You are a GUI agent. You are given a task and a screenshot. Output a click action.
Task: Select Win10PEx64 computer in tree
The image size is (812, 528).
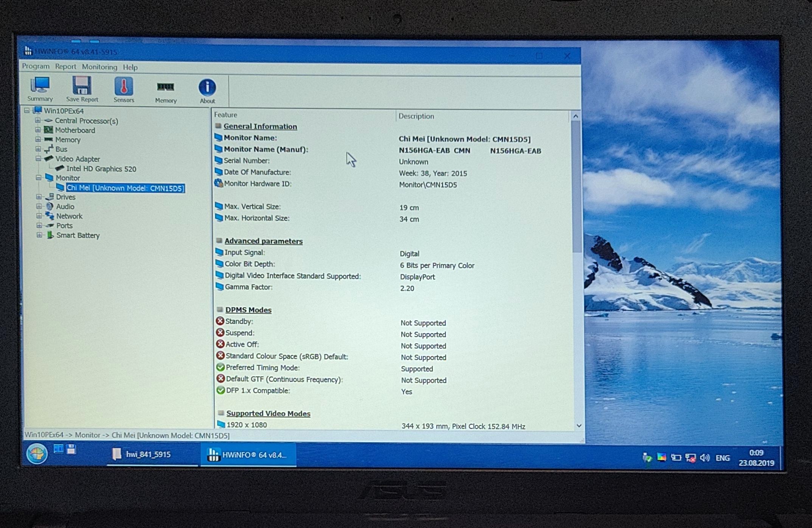coord(64,111)
